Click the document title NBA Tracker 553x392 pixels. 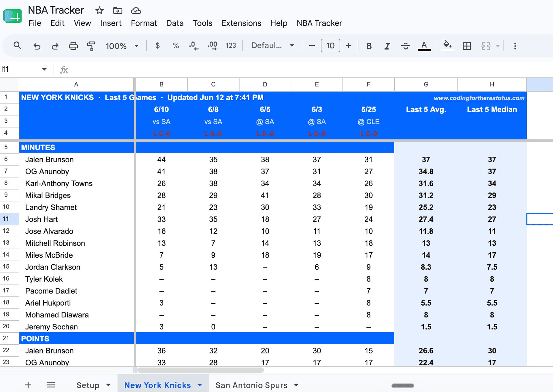(56, 10)
